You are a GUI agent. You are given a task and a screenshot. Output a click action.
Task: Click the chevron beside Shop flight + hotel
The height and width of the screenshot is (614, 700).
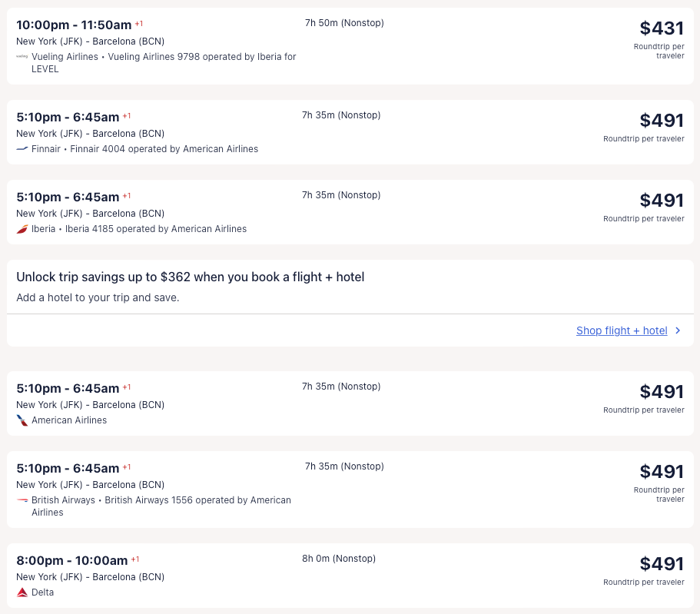678,330
